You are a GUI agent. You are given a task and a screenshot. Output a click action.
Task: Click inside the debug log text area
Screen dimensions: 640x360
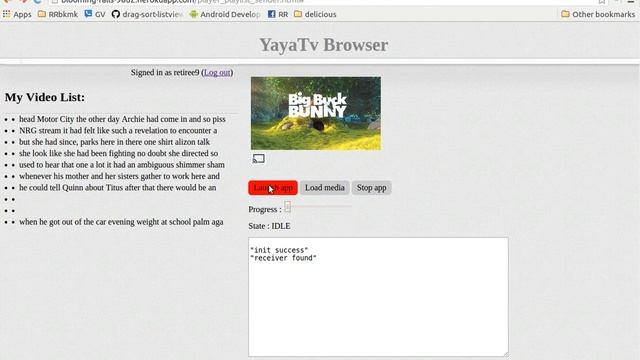pos(378,297)
